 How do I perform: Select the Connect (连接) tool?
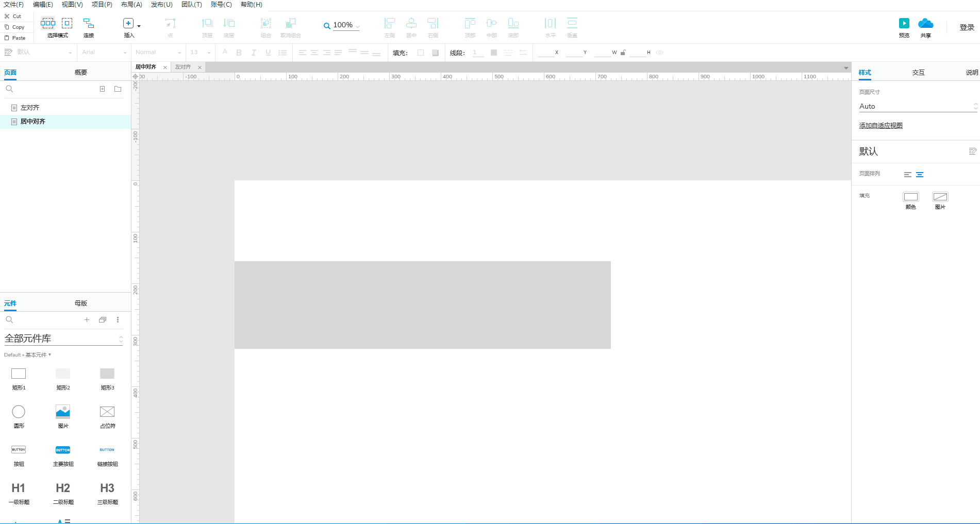click(89, 24)
